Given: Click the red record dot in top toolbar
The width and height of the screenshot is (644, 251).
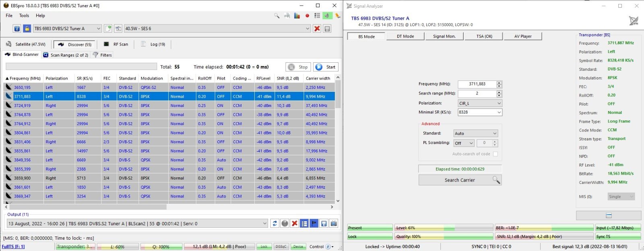Looking at the screenshot, I should click(x=307, y=16).
